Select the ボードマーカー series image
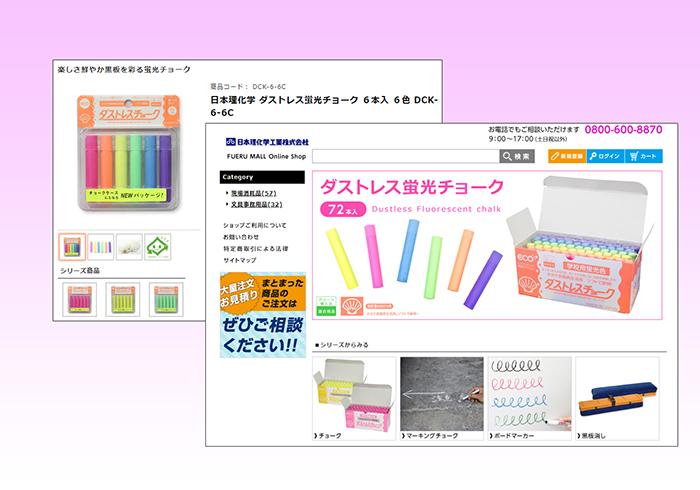 tap(529, 393)
